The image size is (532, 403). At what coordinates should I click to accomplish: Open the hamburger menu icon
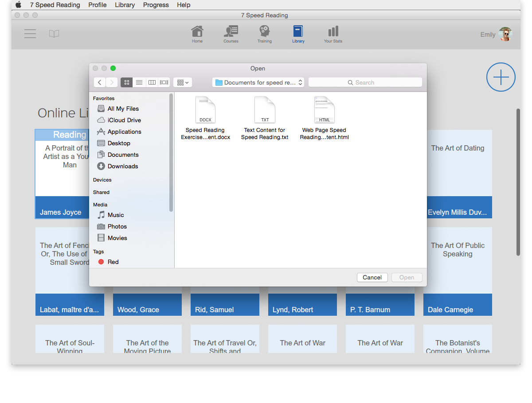(x=30, y=34)
